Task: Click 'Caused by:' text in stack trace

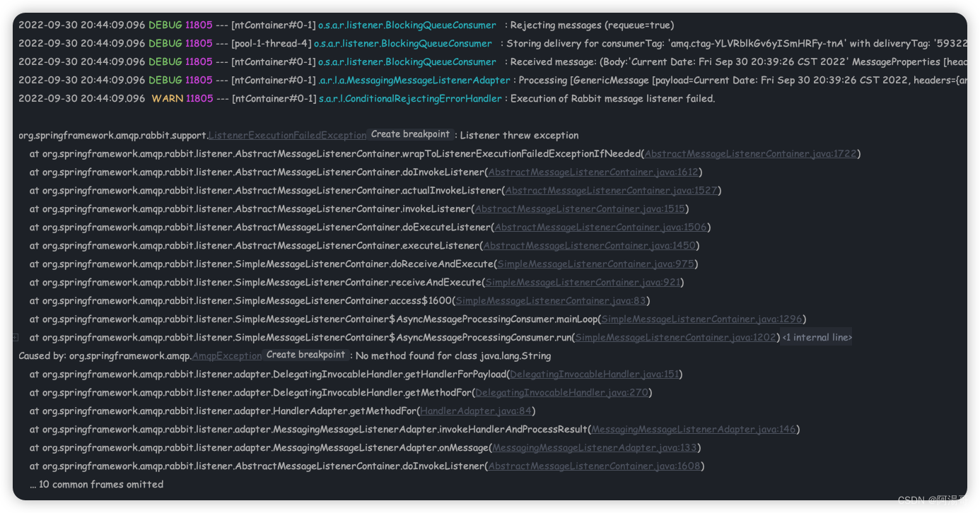Action: pos(42,355)
